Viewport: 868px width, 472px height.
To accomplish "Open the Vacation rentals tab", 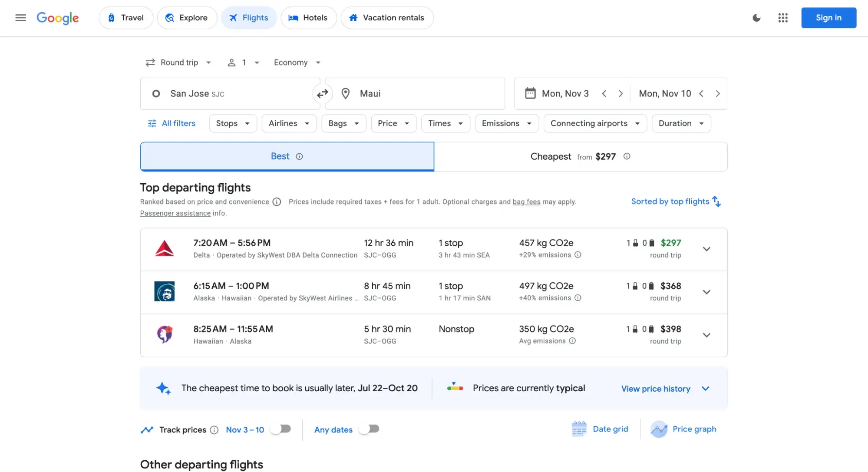I will [x=387, y=18].
